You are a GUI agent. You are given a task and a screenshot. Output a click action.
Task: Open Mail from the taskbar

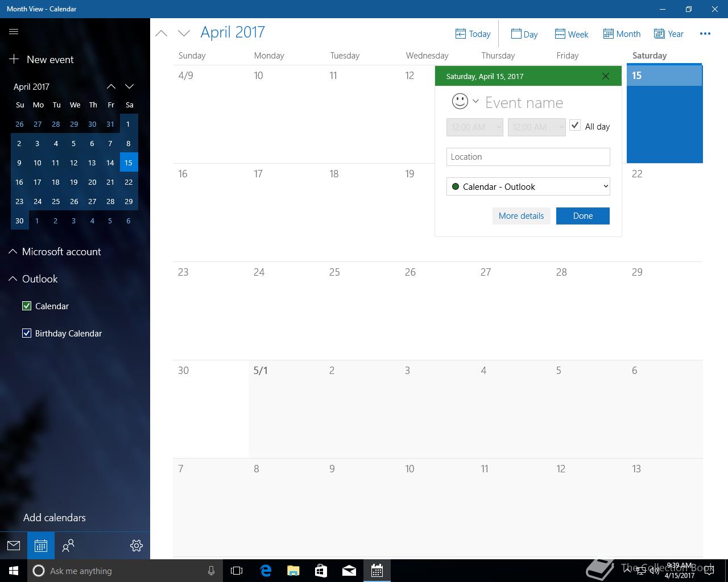[349, 571]
